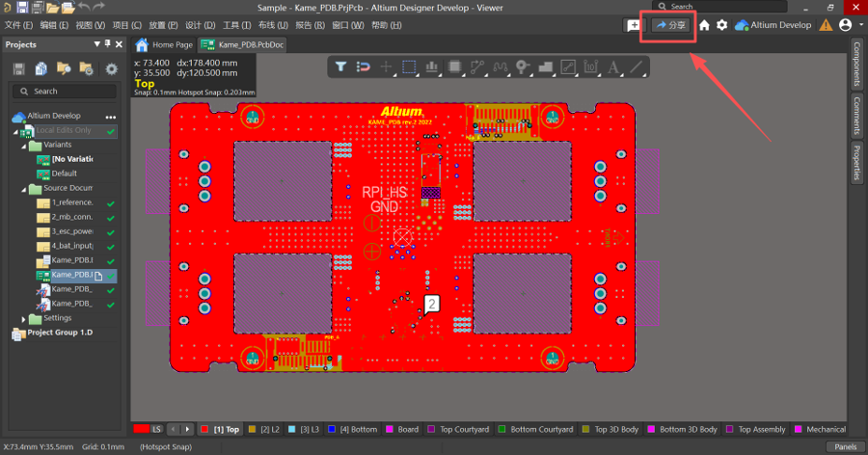The width and height of the screenshot is (868, 455).
Task: Go to Home via the house icon
Action: click(x=704, y=25)
